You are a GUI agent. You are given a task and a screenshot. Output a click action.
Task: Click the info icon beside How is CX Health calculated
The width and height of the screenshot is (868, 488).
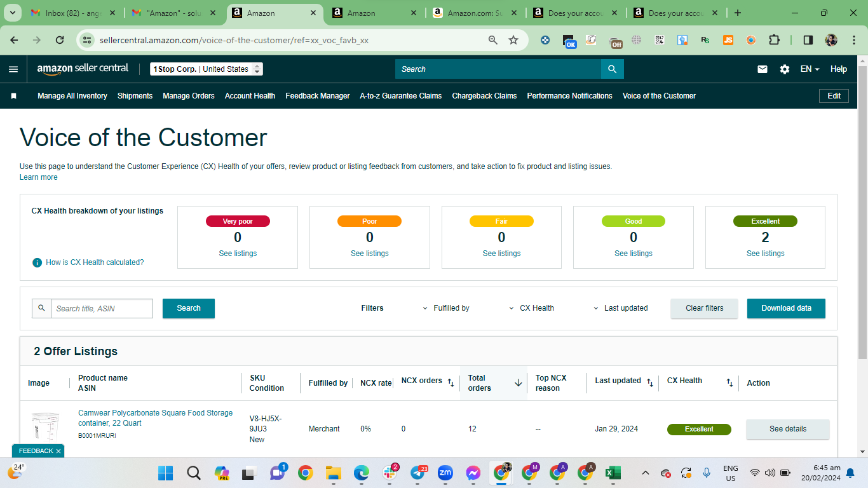point(37,262)
